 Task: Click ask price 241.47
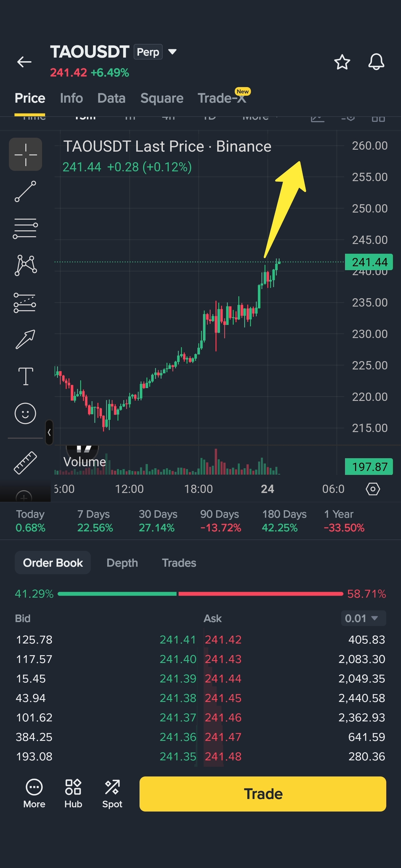tap(223, 737)
